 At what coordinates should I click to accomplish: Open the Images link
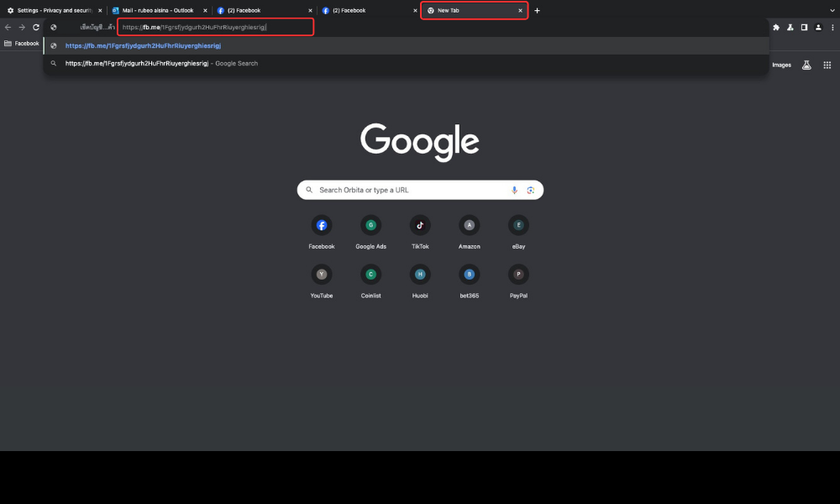[x=781, y=65]
